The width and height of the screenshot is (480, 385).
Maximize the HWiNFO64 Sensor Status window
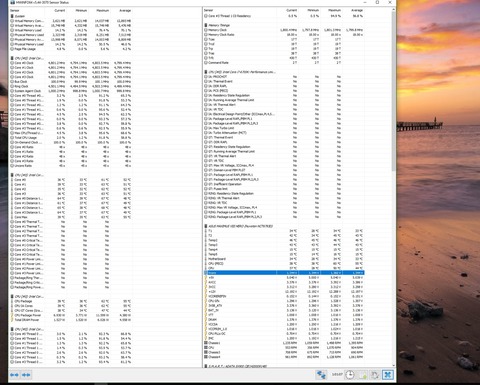coord(377,2)
